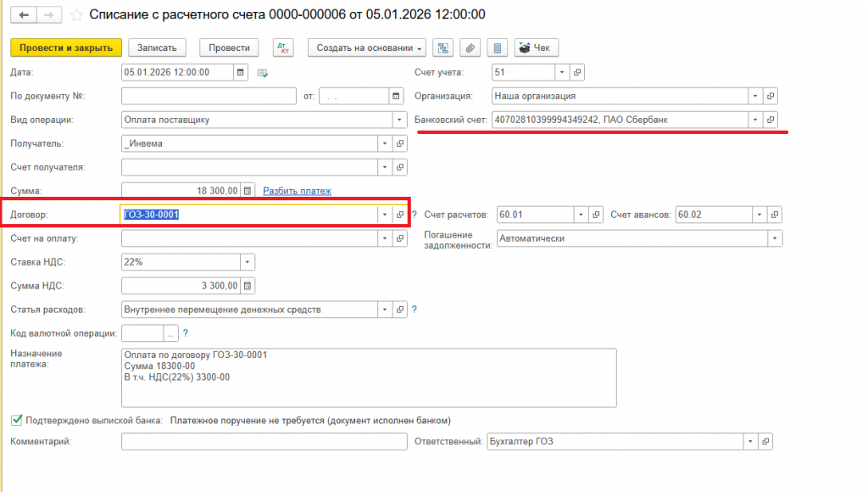This screenshot has height=492, width=868.
Task: Open calculator for Сумма field
Action: pos(248,191)
